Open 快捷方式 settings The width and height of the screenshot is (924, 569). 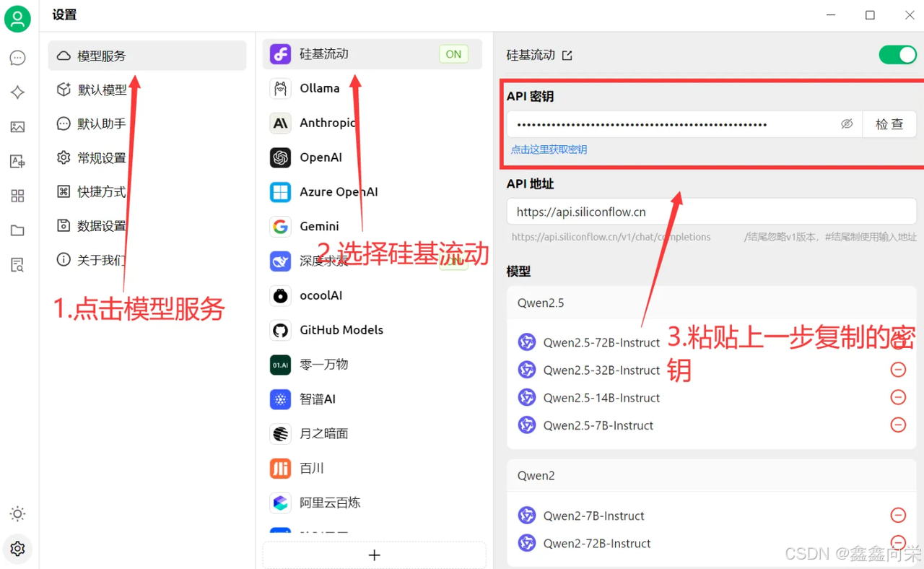(147, 191)
